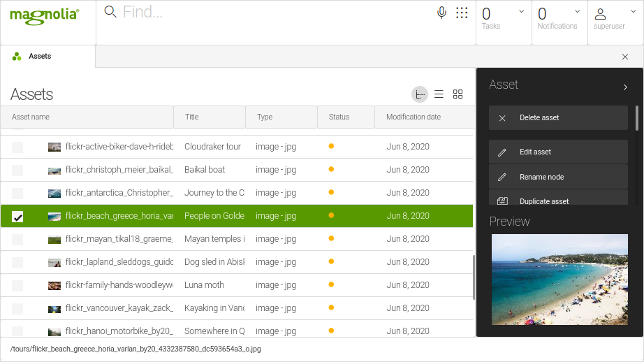Screen dimensions: 644x362
Task: Collapse the Asset action panel chevron
Action: (x=625, y=87)
